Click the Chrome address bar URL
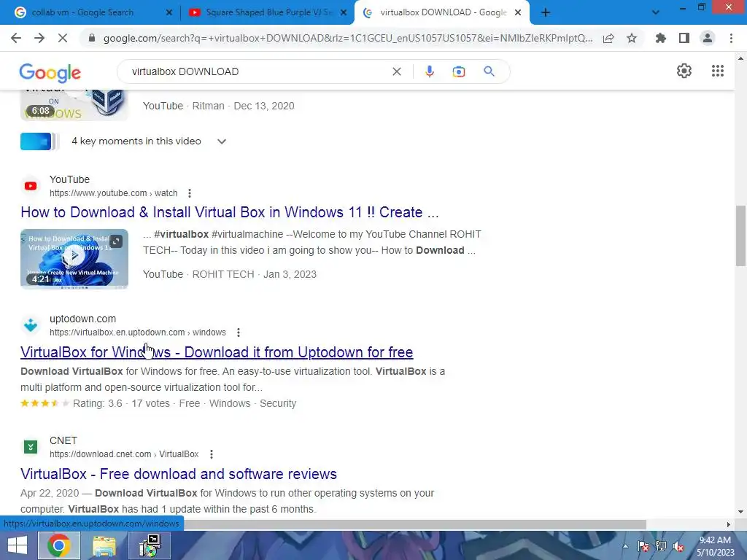Image resolution: width=747 pixels, height=560 pixels. click(x=348, y=38)
